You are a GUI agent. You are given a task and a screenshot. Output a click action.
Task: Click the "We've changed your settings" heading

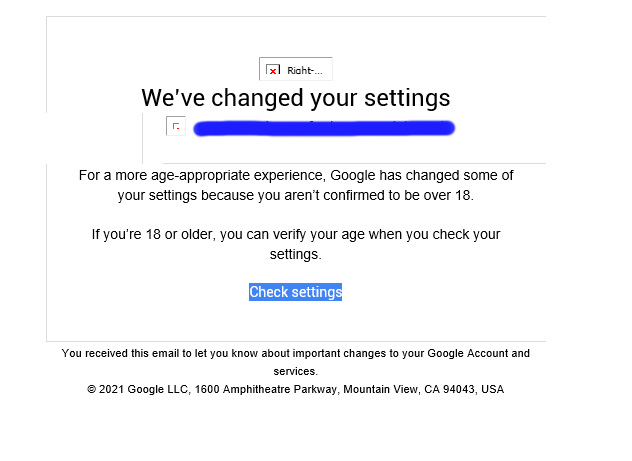[x=295, y=98]
